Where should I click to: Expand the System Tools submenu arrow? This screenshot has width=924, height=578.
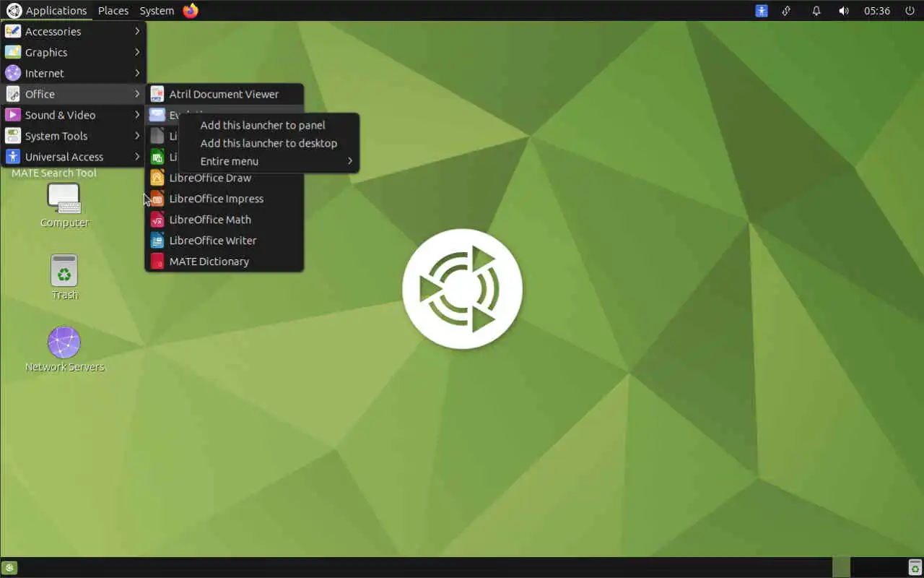tap(137, 136)
